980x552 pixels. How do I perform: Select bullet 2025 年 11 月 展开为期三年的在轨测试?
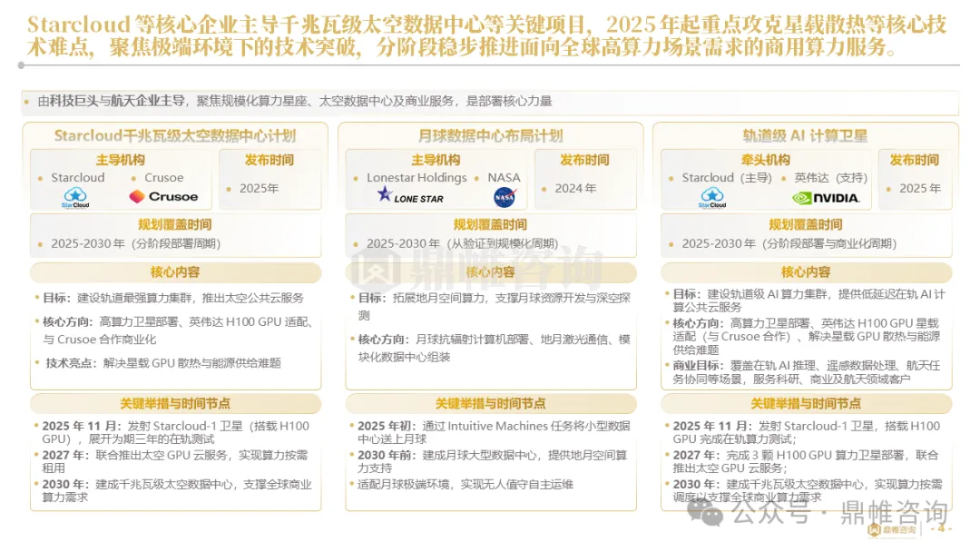176,432
